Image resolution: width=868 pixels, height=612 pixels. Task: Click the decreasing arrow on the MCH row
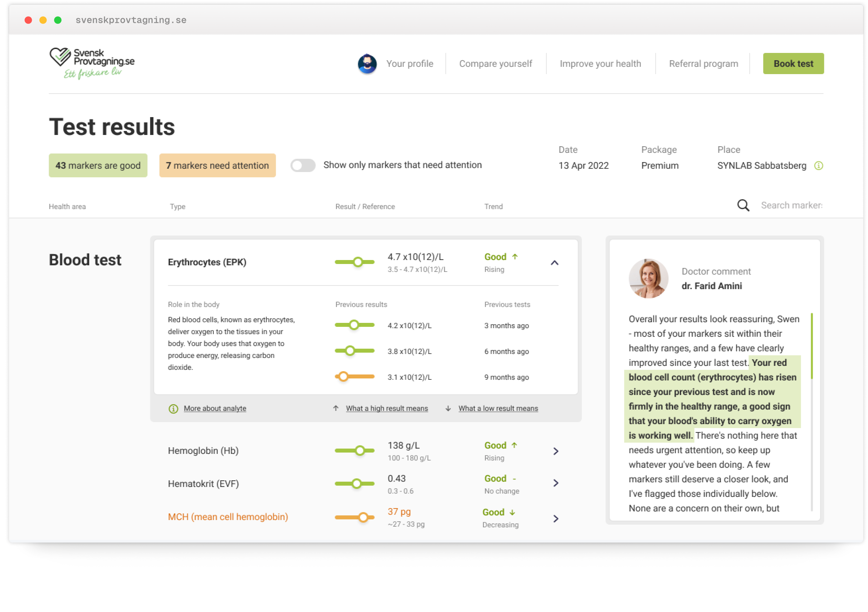click(512, 513)
